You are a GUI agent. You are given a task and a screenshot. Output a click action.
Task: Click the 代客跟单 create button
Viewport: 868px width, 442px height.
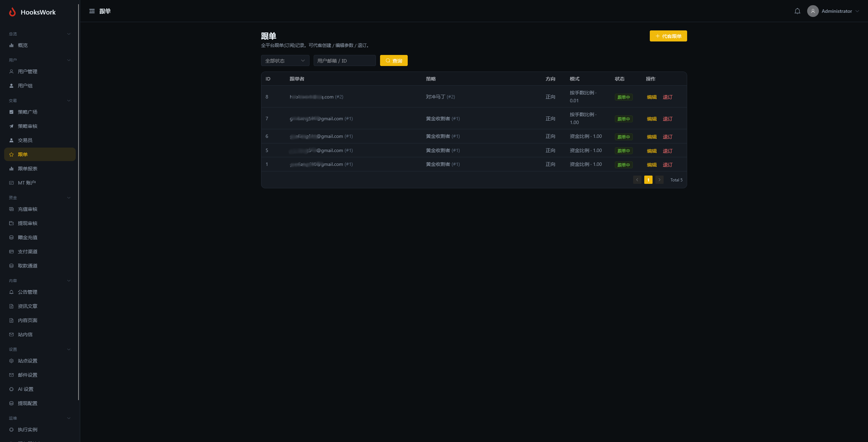point(668,36)
